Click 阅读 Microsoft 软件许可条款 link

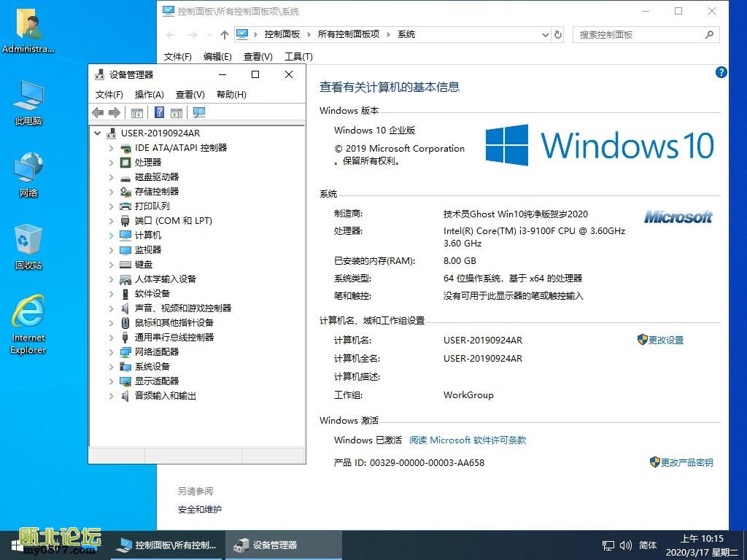pos(468,440)
